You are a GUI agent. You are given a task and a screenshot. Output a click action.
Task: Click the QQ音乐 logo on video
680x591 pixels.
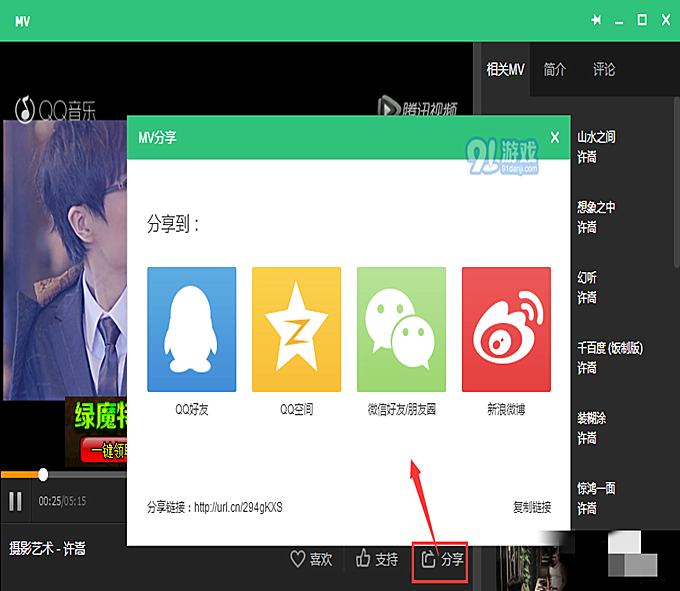(x=55, y=109)
